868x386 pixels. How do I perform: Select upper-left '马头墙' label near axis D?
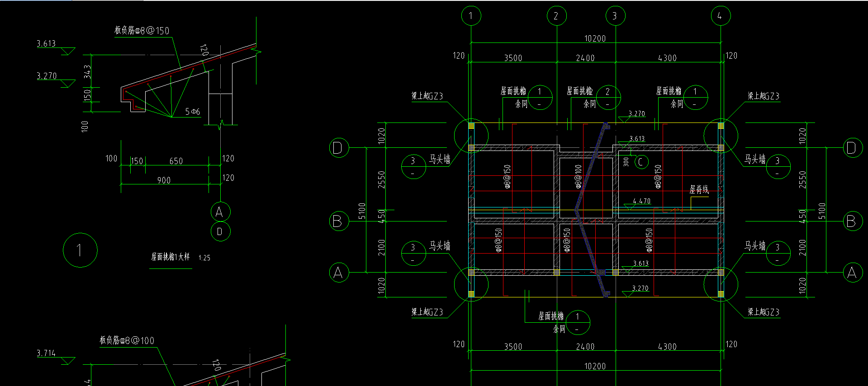click(x=440, y=159)
